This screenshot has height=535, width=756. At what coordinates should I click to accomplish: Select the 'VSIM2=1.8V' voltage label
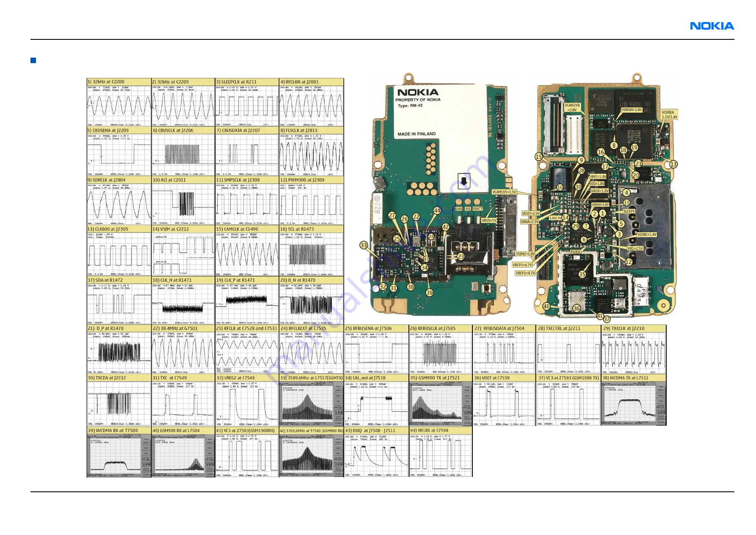pos(525,254)
